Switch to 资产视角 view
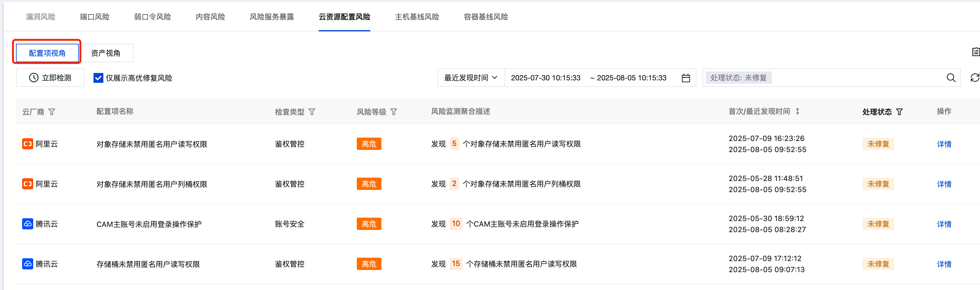 106,53
